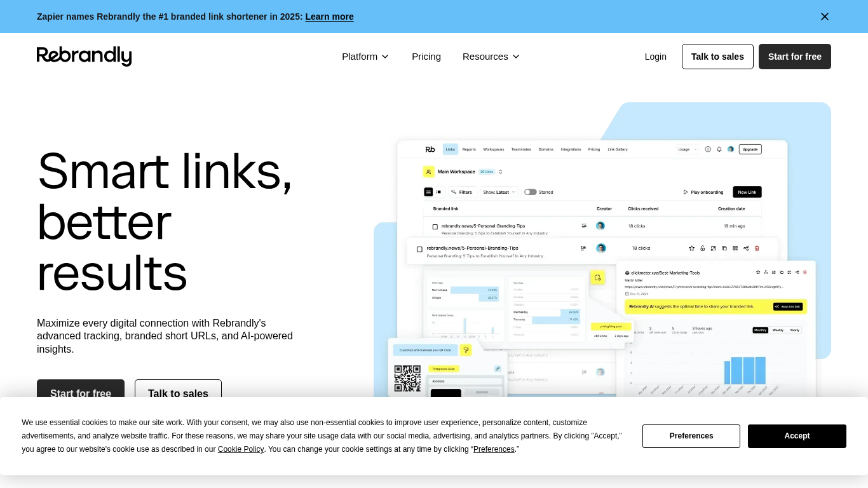Image resolution: width=868 pixels, height=488 pixels.
Task: Click the header Talk to sales button
Action: coord(717,57)
